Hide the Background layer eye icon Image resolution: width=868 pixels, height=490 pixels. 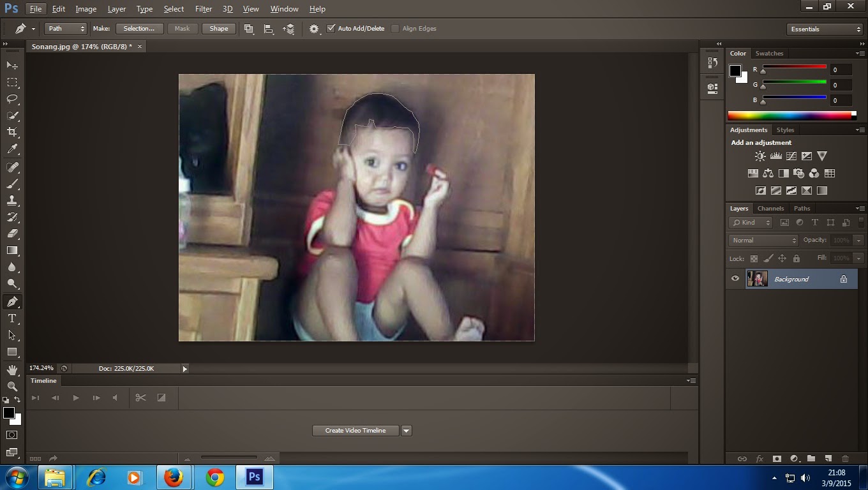click(x=735, y=279)
